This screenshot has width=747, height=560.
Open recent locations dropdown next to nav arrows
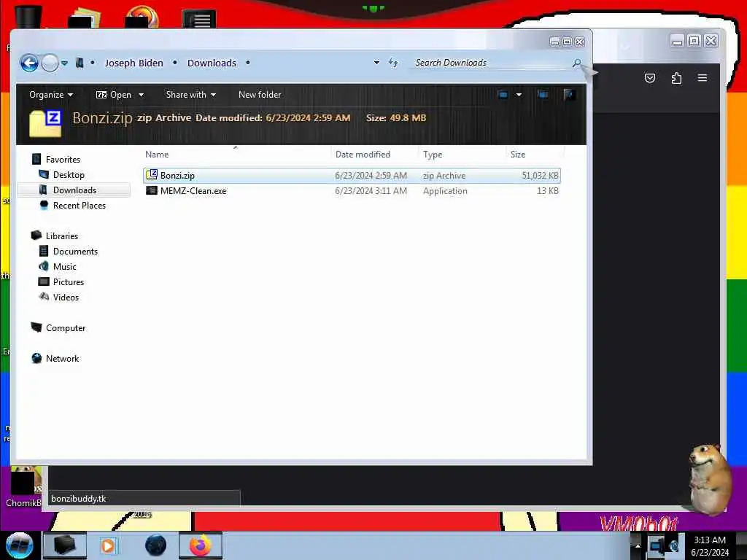click(x=64, y=63)
